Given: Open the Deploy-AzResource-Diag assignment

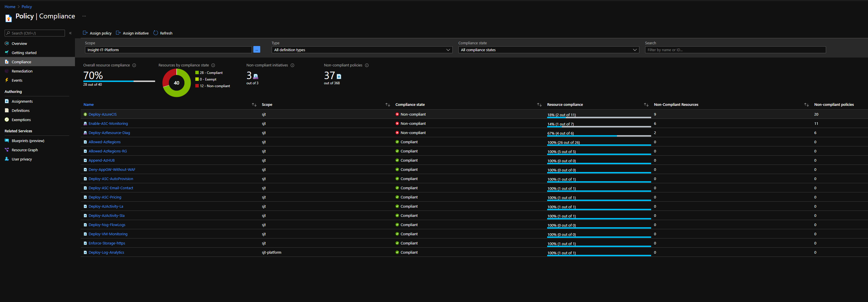Looking at the screenshot, I should [109, 133].
